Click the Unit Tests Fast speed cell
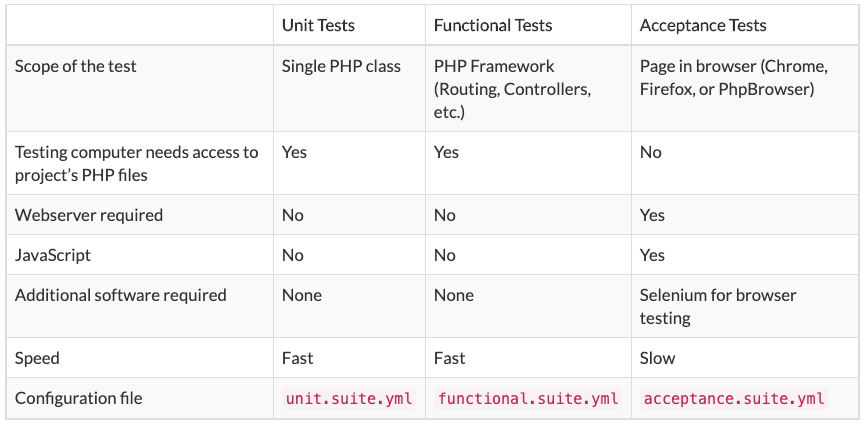Viewport: 865px width, 424px height. 297,358
